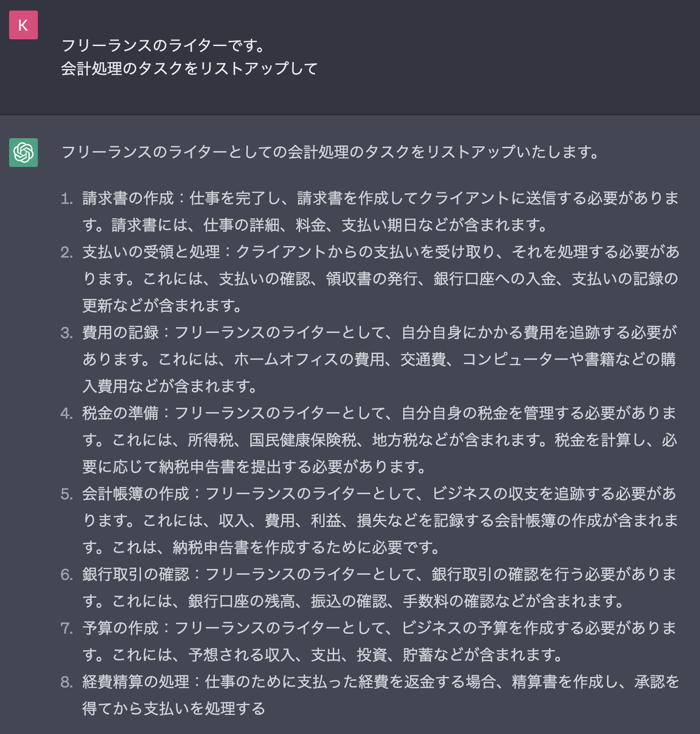
Task: Click the user message line フリーランスのライターです。
Action: [163, 46]
